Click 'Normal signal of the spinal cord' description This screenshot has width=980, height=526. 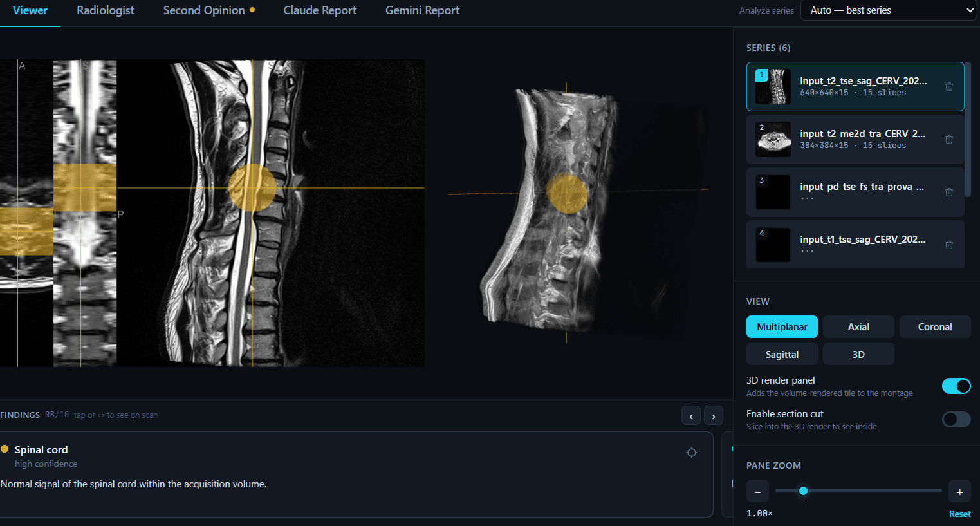pos(134,484)
